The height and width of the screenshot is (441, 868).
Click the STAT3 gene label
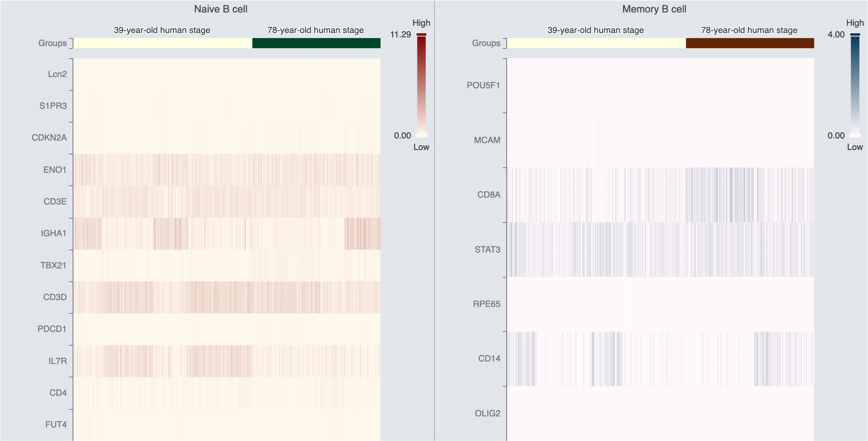pyautogui.click(x=487, y=249)
